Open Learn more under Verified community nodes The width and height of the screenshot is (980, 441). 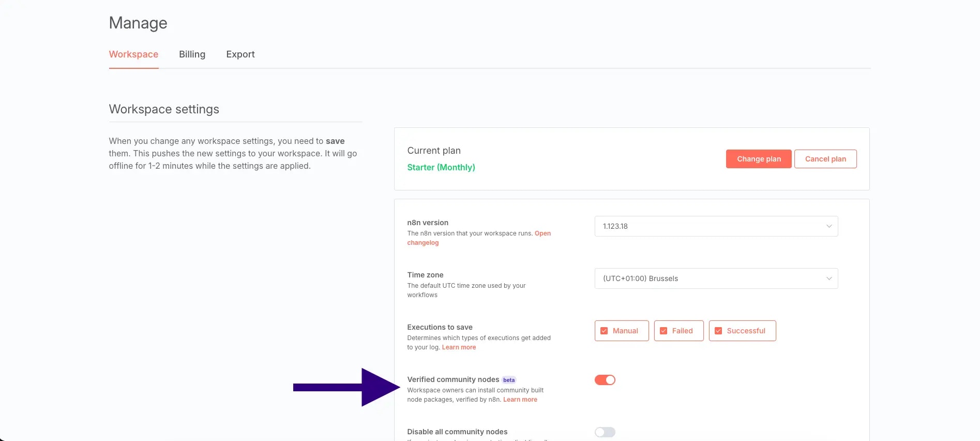tap(520, 400)
